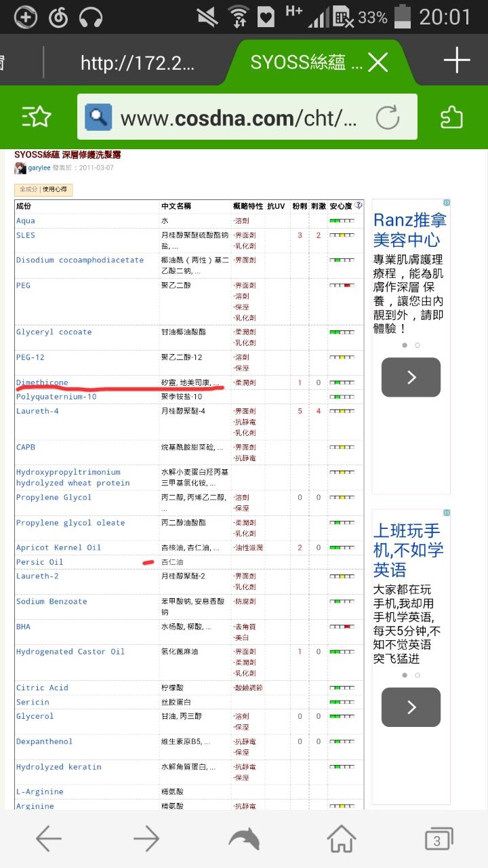This screenshot has width=488, height=868.
Task: Go to home page icon
Action: [x=342, y=839]
